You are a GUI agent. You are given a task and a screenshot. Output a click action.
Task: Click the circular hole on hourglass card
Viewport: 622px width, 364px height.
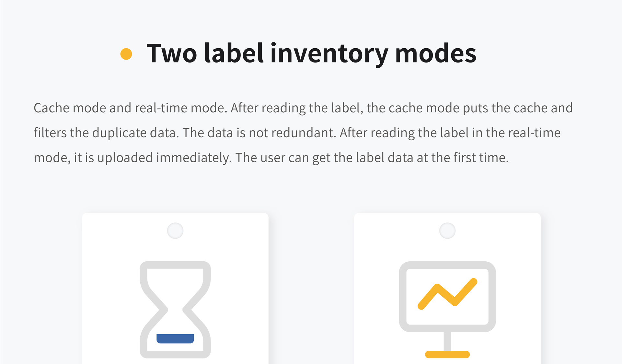click(x=175, y=231)
